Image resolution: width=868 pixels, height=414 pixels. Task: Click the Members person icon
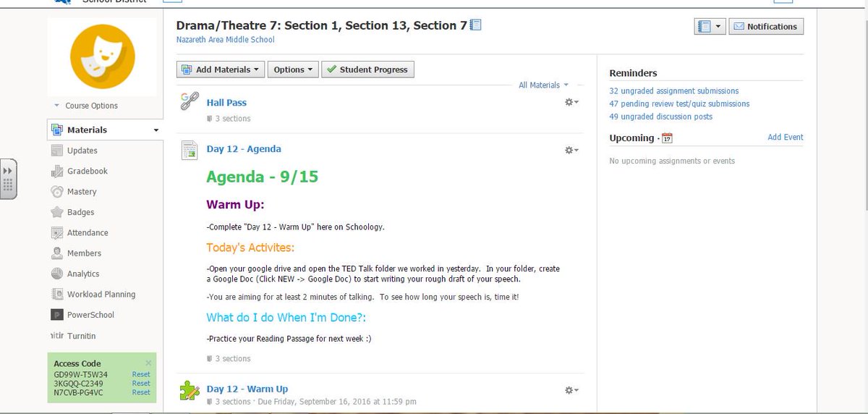point(57,253)
